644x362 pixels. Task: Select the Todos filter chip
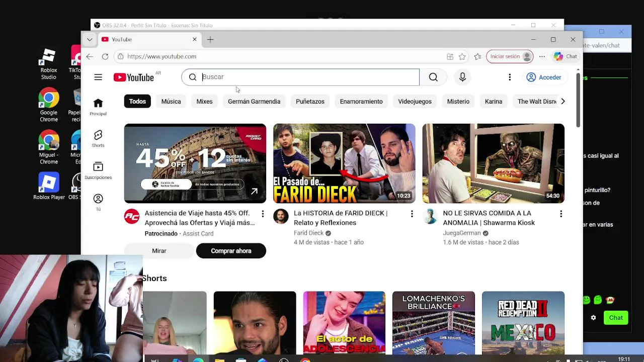[x=137, y=101]
